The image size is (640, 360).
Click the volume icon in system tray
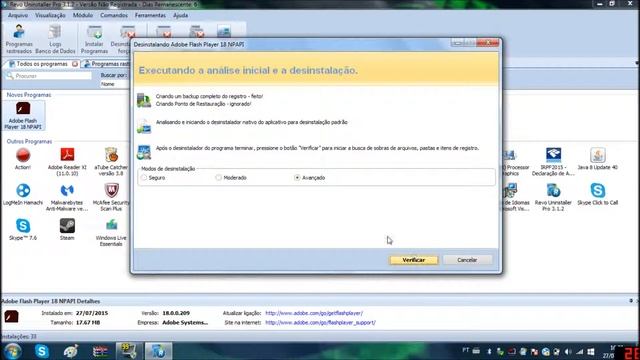(x=568, y=351)
